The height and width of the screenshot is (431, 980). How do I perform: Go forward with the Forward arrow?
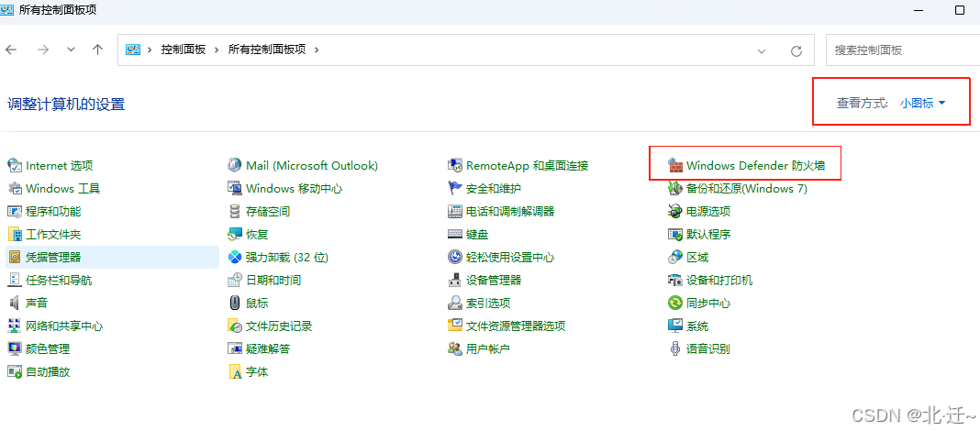click(x=43, y=50)
